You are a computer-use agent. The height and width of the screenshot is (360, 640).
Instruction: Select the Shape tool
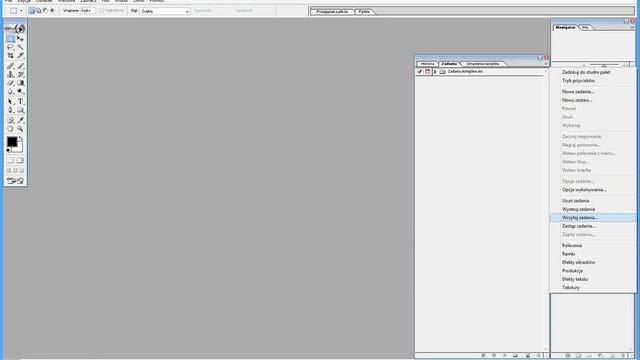tap(20, 110)
